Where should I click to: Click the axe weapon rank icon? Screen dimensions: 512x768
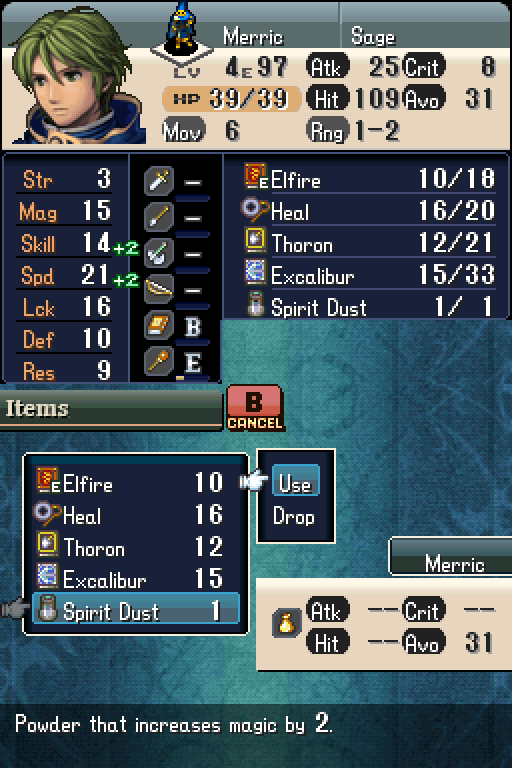click(159, 253)
